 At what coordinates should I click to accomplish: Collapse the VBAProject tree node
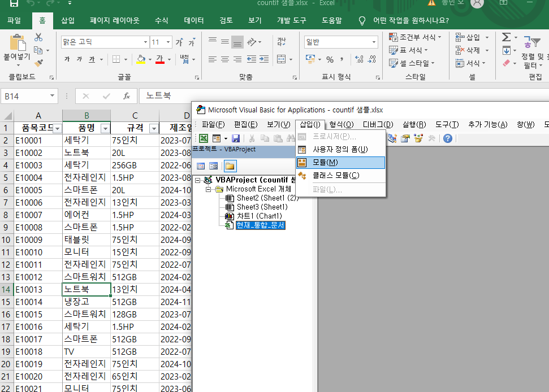coord(198,180)
